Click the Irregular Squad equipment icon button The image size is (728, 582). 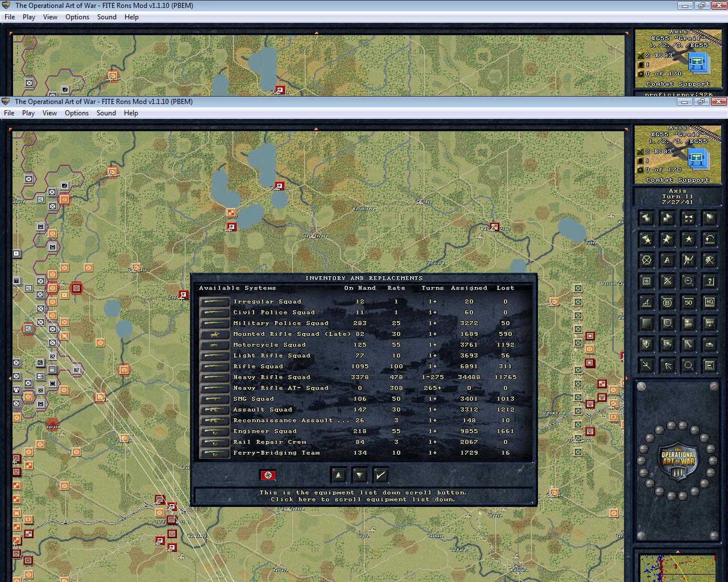click(214, 302)
